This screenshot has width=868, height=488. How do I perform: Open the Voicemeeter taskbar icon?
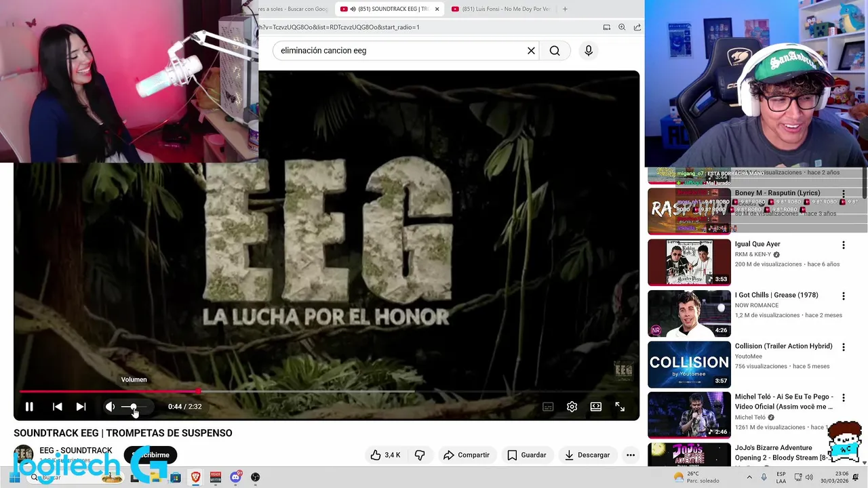click(x=216, y=477)
